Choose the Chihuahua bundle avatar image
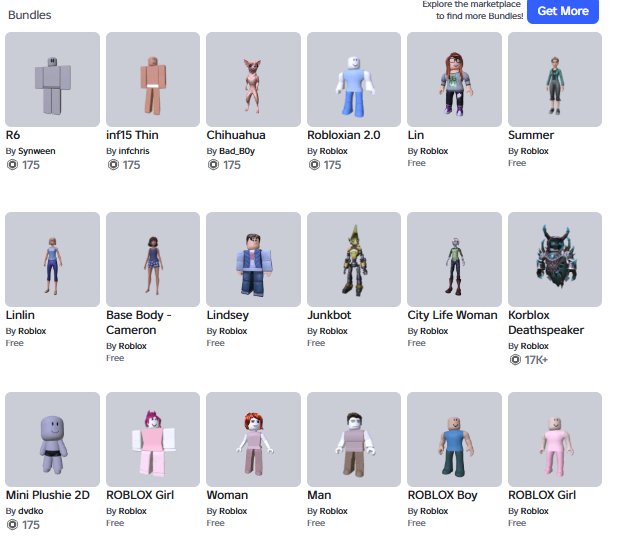Image resolution: width=640 pixels, height=540 pixels. (253, 80)
